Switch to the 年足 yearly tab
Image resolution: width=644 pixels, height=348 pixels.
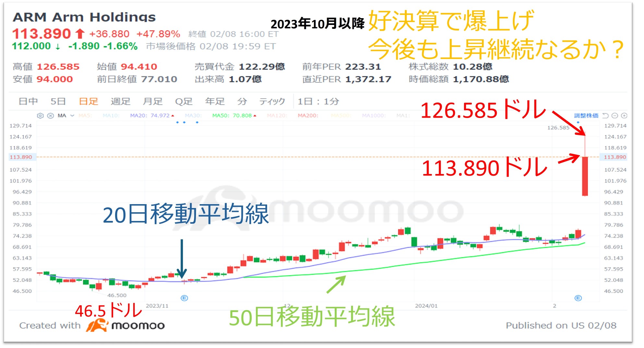pos(215,101)
